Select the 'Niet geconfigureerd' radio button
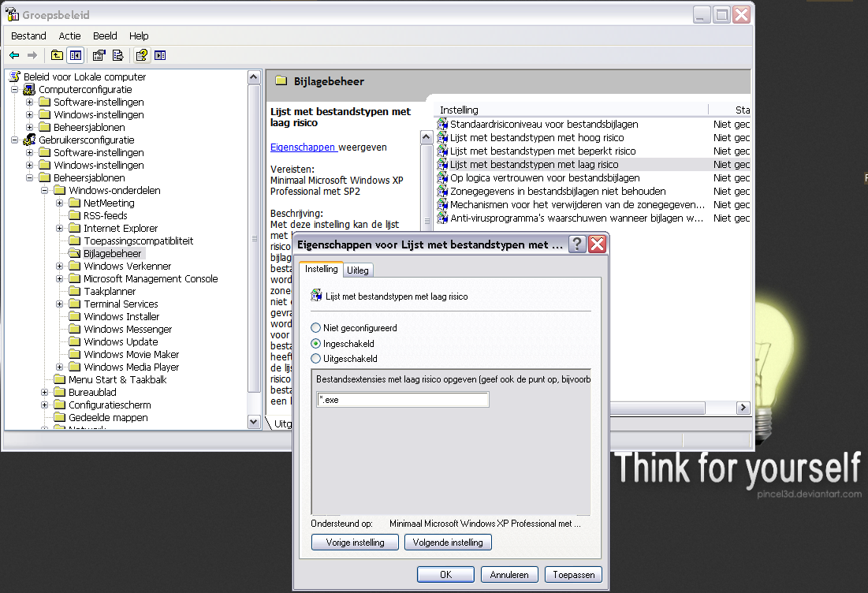 click(x=315, y=328)
